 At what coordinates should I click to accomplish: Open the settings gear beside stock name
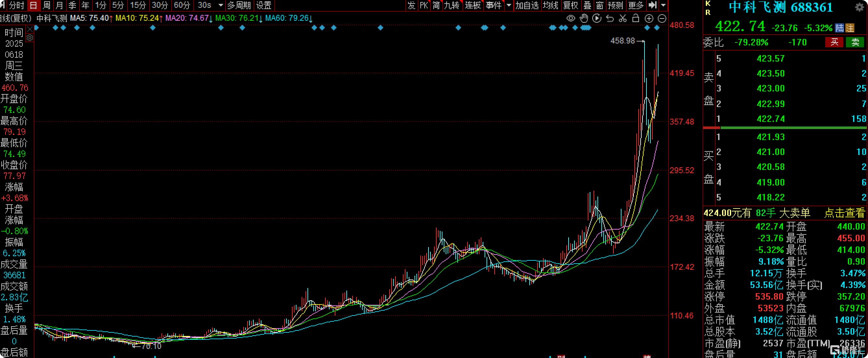point(860,7)
